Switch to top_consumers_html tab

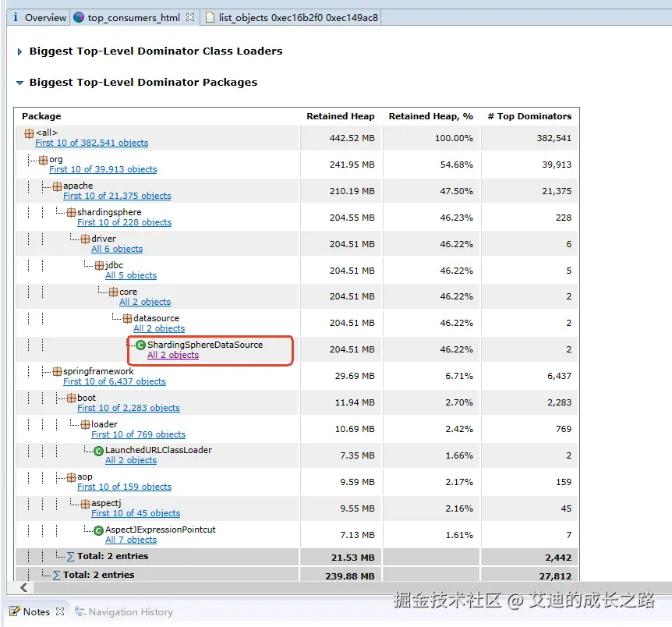(133, 18)
